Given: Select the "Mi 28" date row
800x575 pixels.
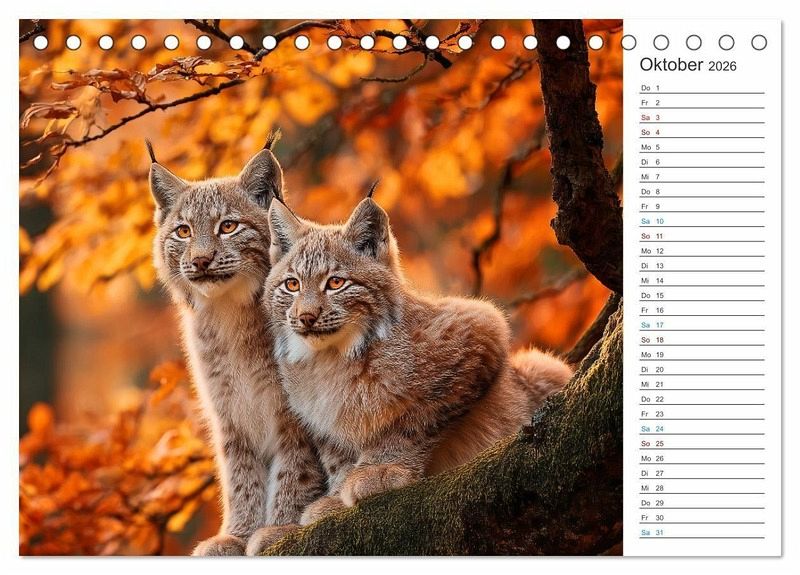Looking at the screenshot, I should coord(702,487).
